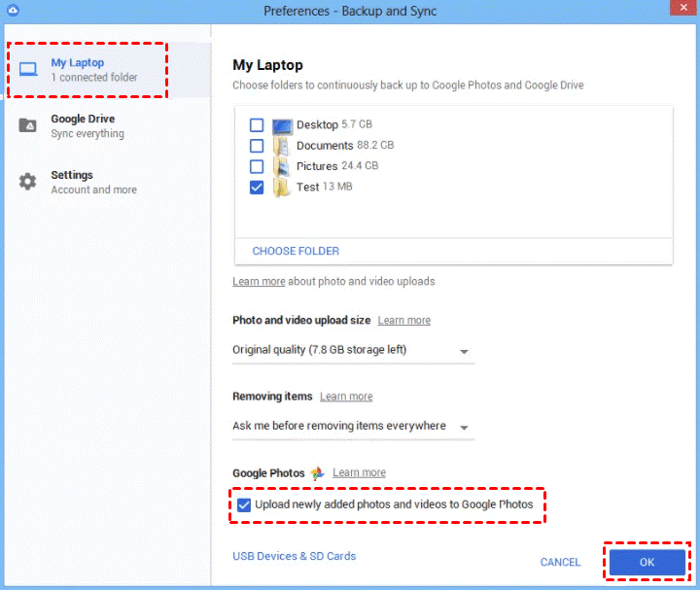Click the Pictures folder name label

pos(317,166)
